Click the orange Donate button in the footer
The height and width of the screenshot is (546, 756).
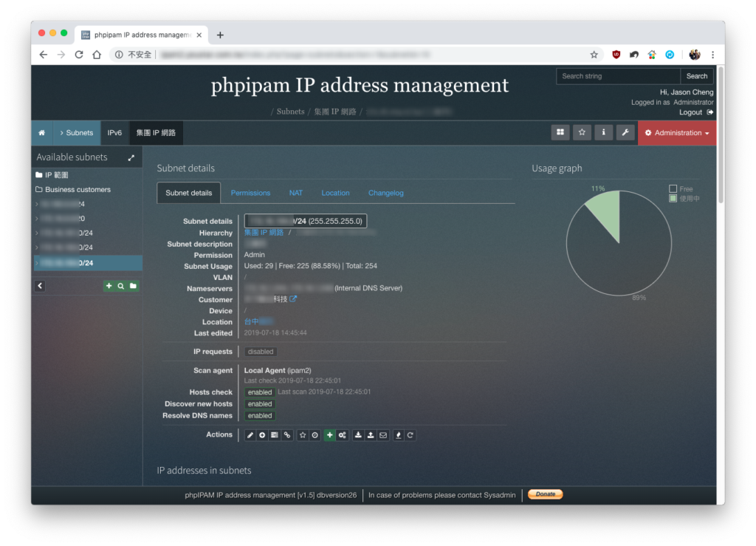point(546,494)
